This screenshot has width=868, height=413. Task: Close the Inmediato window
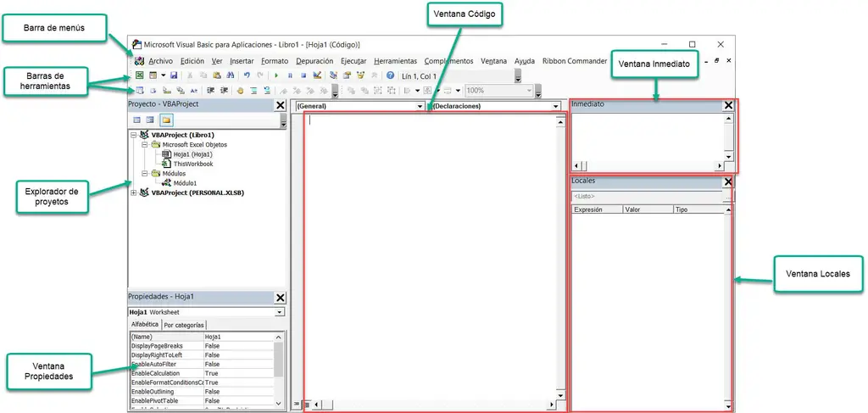727,106
